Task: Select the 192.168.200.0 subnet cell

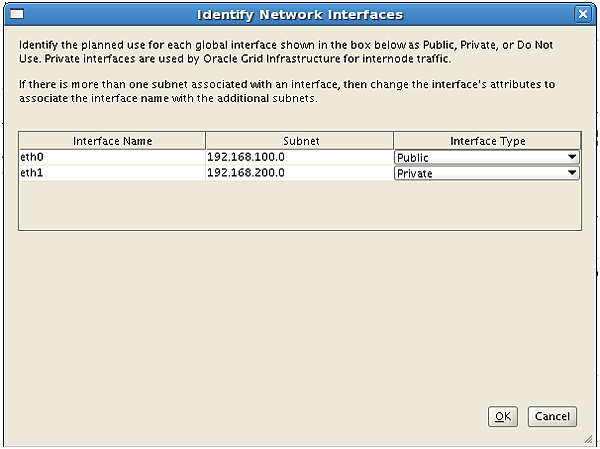Action: tap(300, 173)
